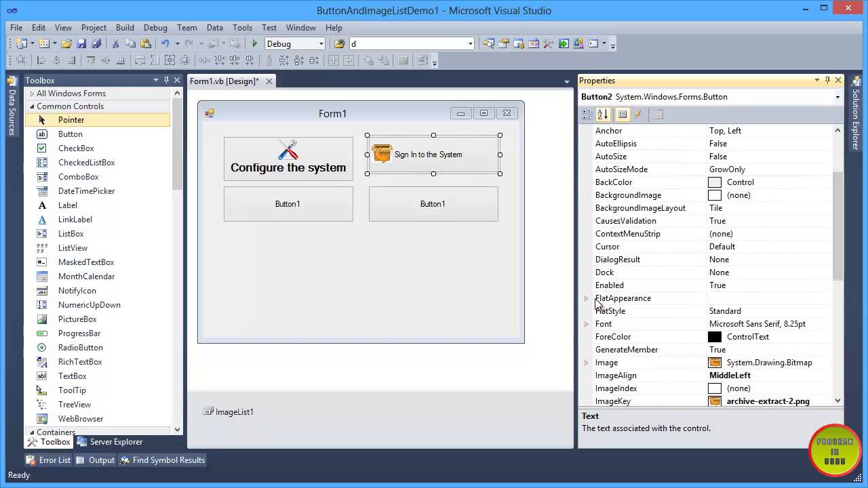
Task: Pick the WebBrowser control in the Toolbox
Action: click(81, 418)
